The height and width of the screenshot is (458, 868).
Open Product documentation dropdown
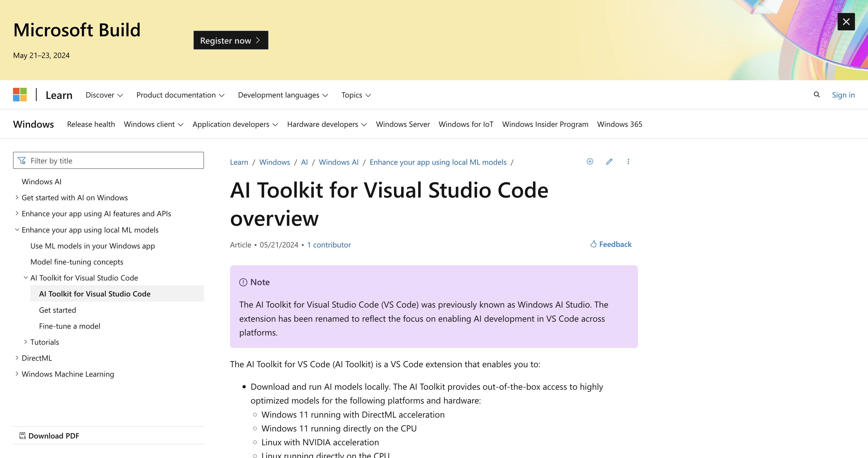(180, 95)
